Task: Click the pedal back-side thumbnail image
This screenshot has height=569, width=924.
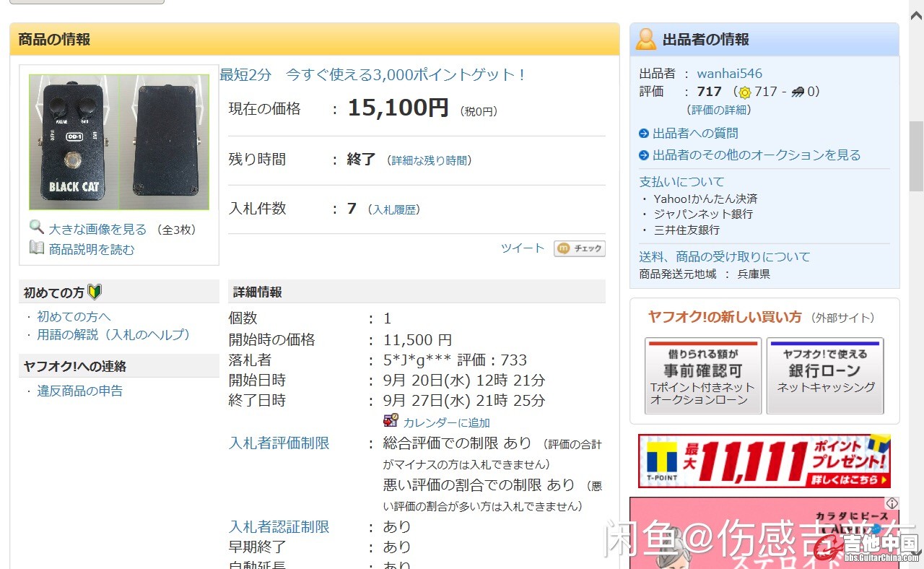Action: 164,142
